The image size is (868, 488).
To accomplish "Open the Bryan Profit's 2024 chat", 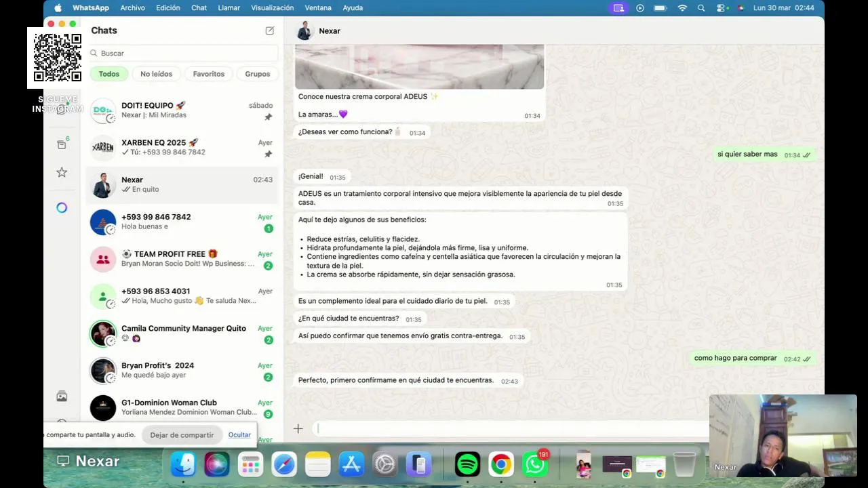I will (x=182, y=371).
